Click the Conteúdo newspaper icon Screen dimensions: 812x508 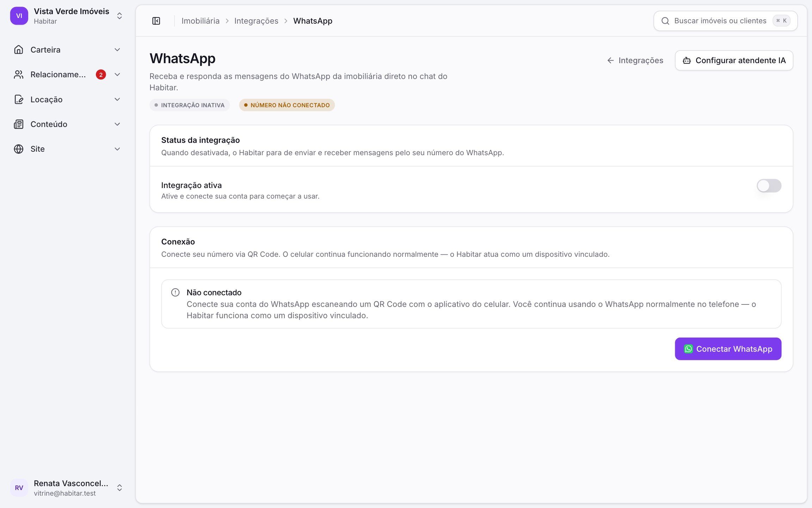coord(19,124)
